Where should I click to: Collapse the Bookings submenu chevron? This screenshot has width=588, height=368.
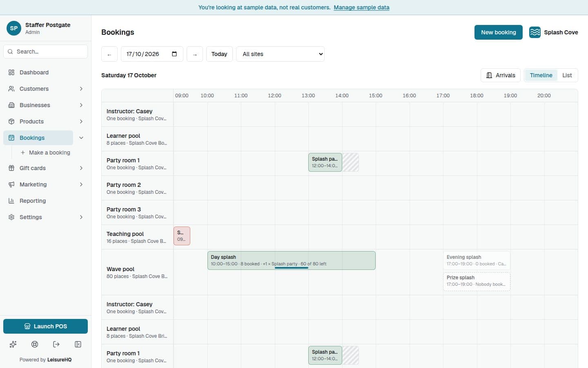pos(81,138)
